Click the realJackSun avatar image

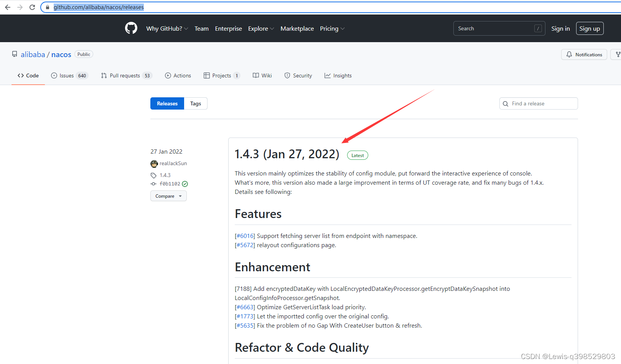coord(154,164)
